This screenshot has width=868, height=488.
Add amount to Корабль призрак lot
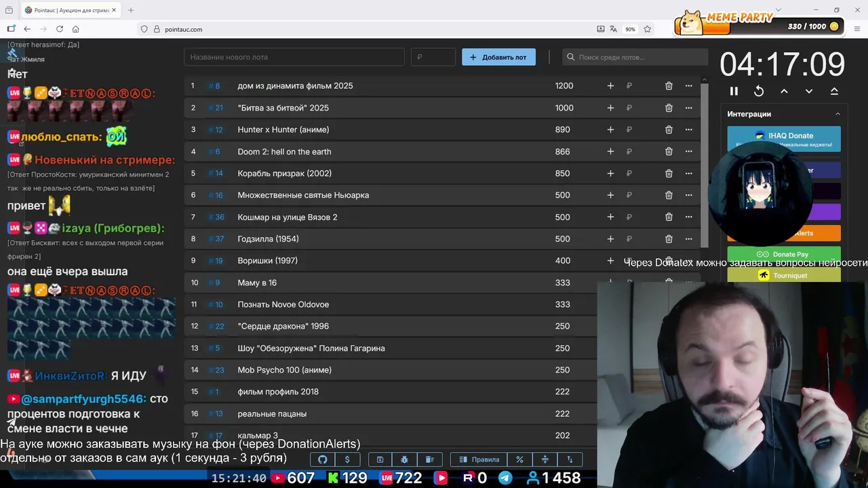[610, 173]
